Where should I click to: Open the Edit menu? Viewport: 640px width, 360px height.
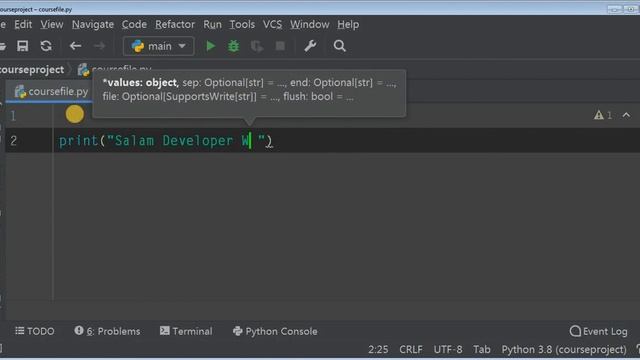tap(23, 24)
